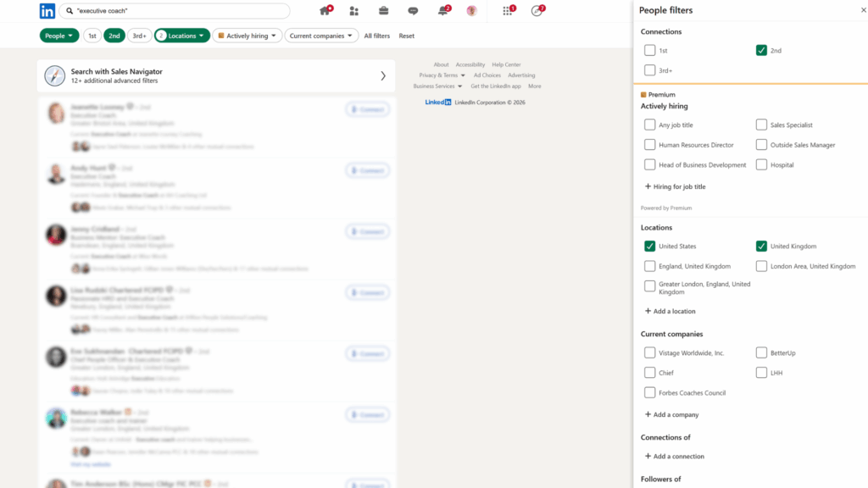Uncheck the 2nd connections checkbox
868x488 pixels.
point(762,50)
